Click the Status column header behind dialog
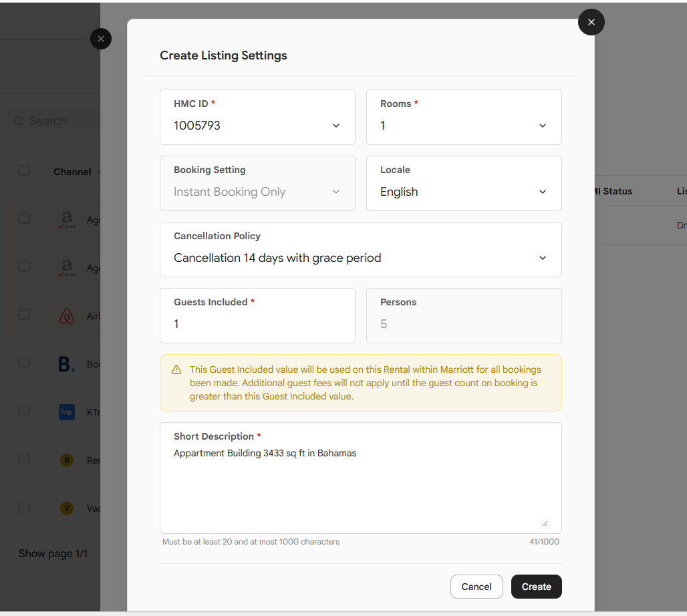 (614, 192)
